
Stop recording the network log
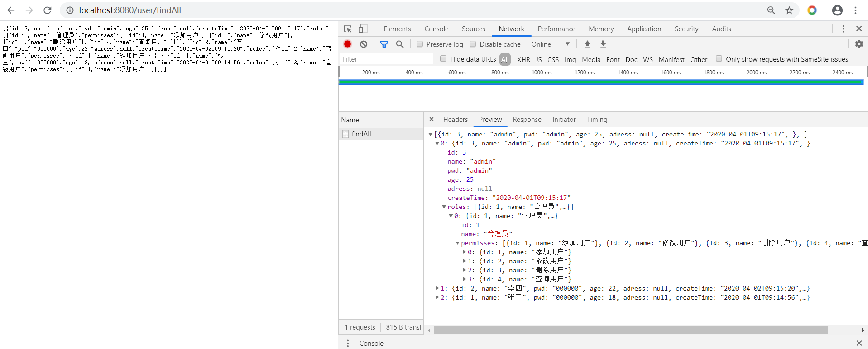pos(347,44)
